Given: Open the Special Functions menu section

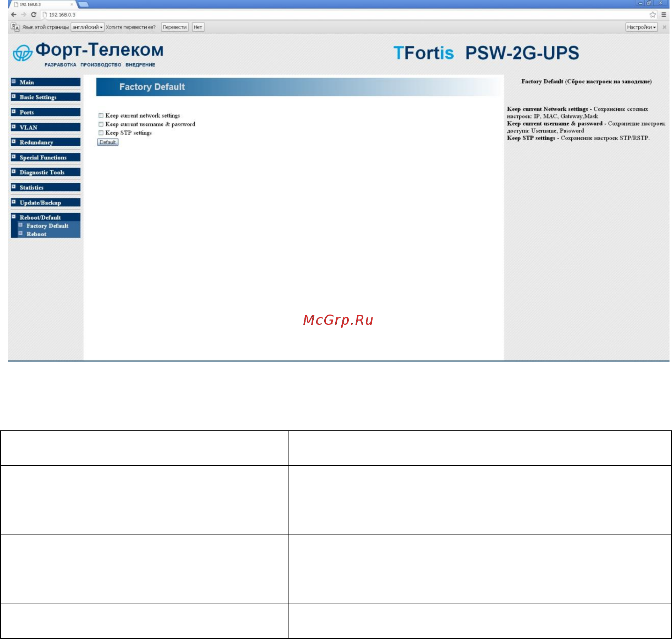Looking at the screenshot, I should pos(45,157).
